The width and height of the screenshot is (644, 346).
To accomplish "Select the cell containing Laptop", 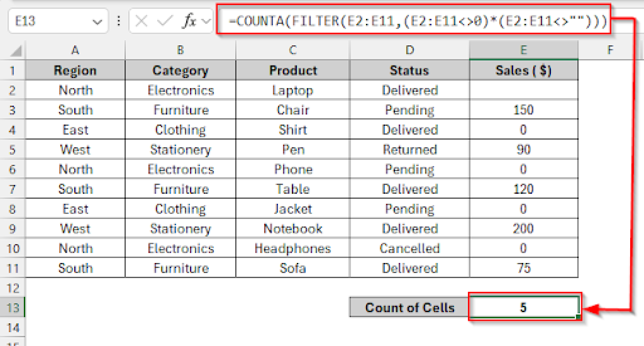I will [x=292, y=90].
